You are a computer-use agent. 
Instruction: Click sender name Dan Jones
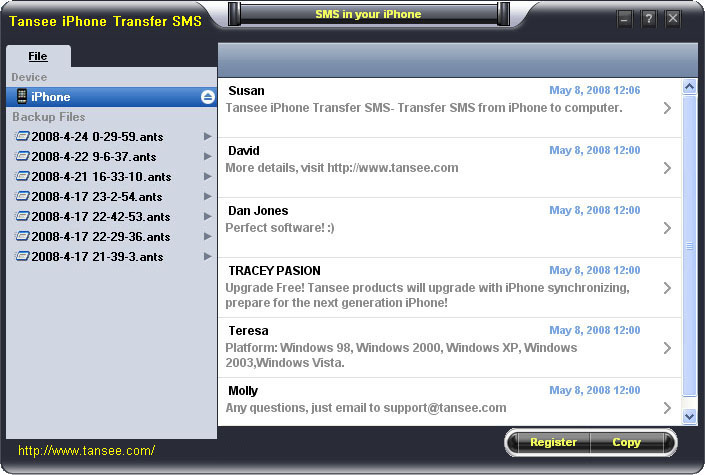pyautogui.click(x=258, y=211)
